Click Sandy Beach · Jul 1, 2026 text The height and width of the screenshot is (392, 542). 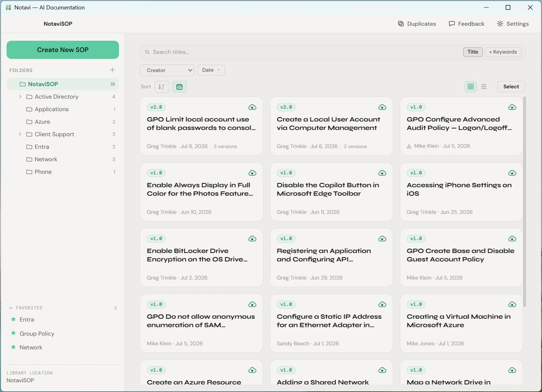pos(308,344)
